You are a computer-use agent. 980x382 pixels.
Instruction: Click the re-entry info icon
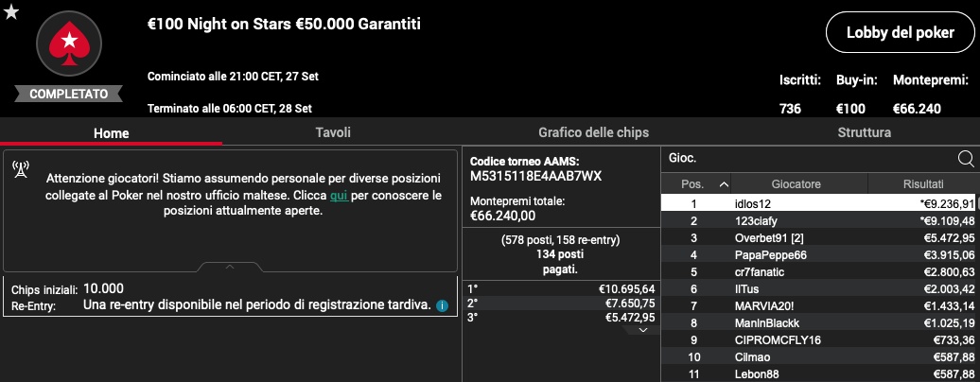pos(442,305)
